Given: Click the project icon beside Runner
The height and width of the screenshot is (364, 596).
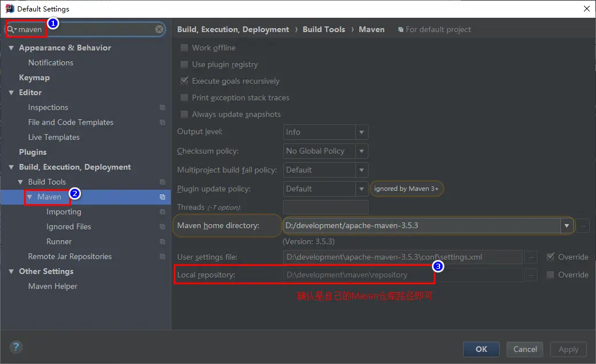Looking at the screenshot, I should click(x=162, y=242).
